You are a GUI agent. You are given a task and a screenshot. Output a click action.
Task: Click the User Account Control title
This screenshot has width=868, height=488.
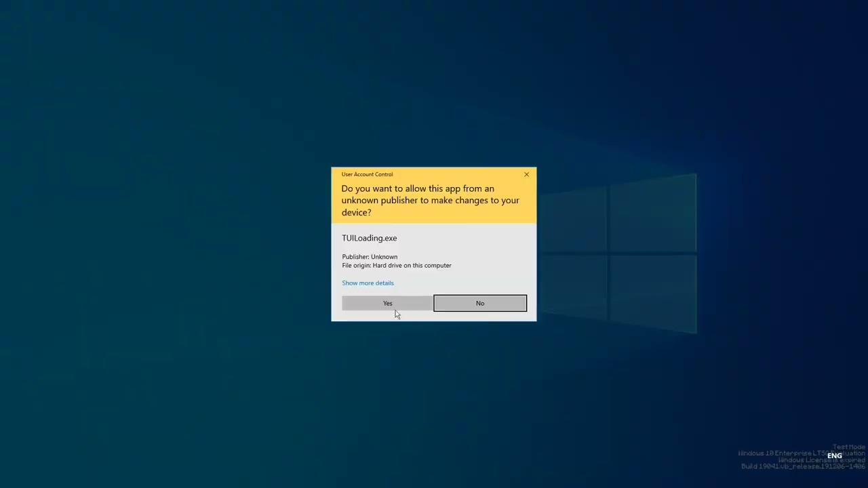tap(367, 174)
